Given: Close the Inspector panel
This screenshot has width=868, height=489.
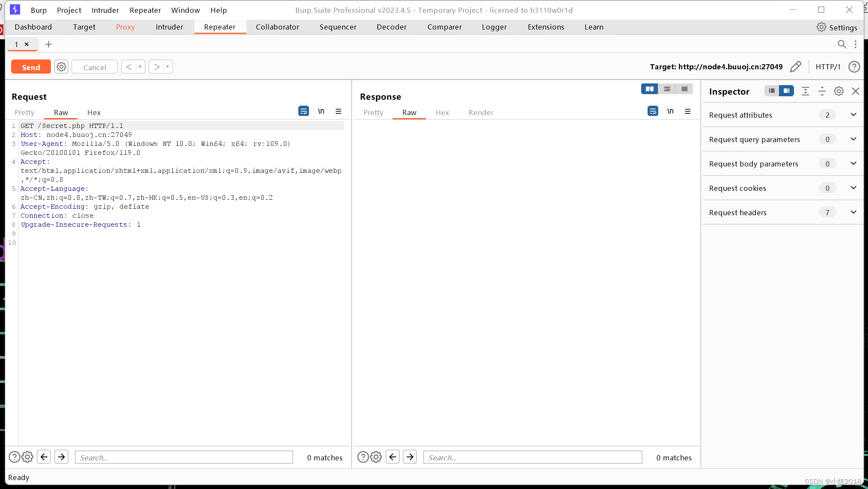Looking at the screenshot, I should 856,91.
